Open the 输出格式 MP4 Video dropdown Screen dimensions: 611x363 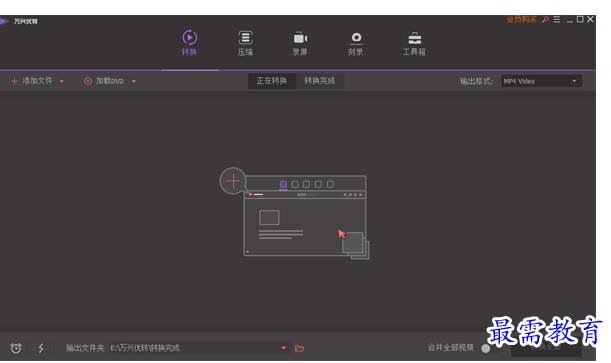click(541, 81)
